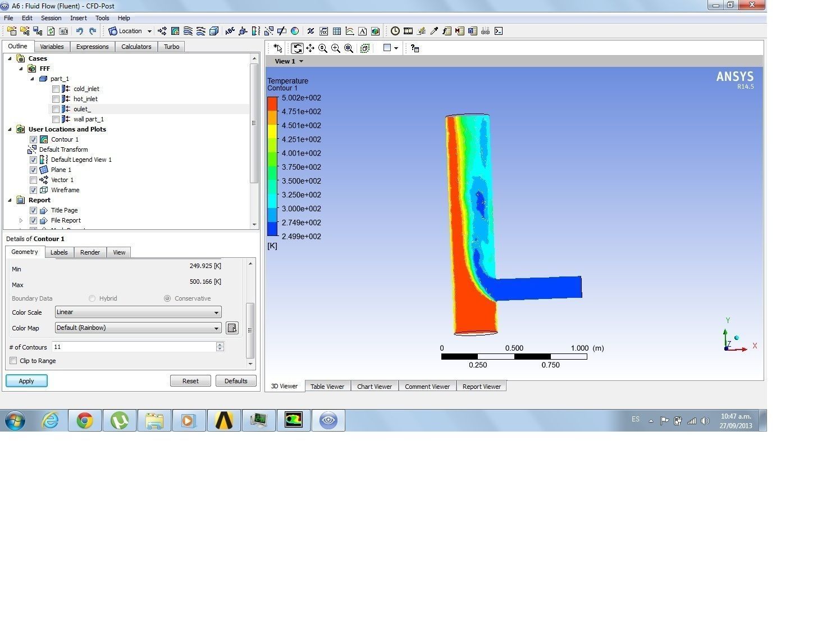
Task: Undo the last action
Action: (x=79, y=31)
